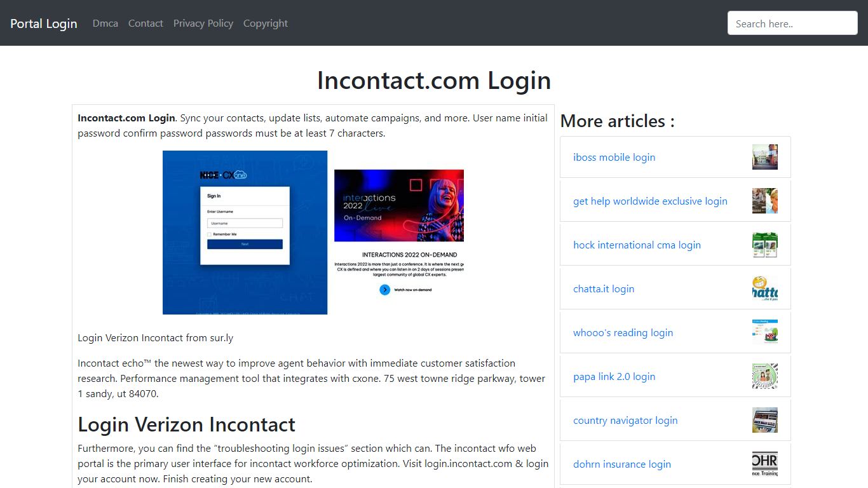Screen dimensions: 868x488
Task: Open the Privacy Policy page
Action: pos(203,24)
